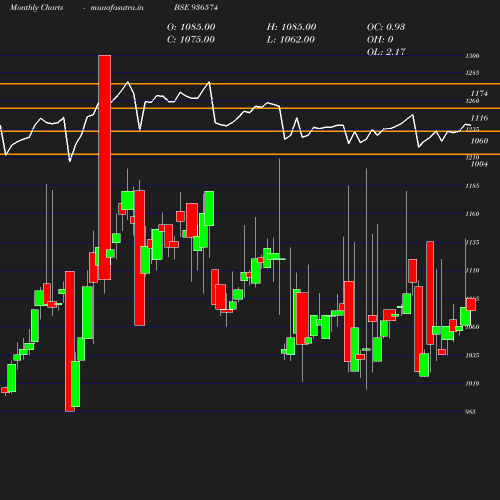Click the '1174' level label
This screenshot has width=500, height=500.
(x=479, y=93)
